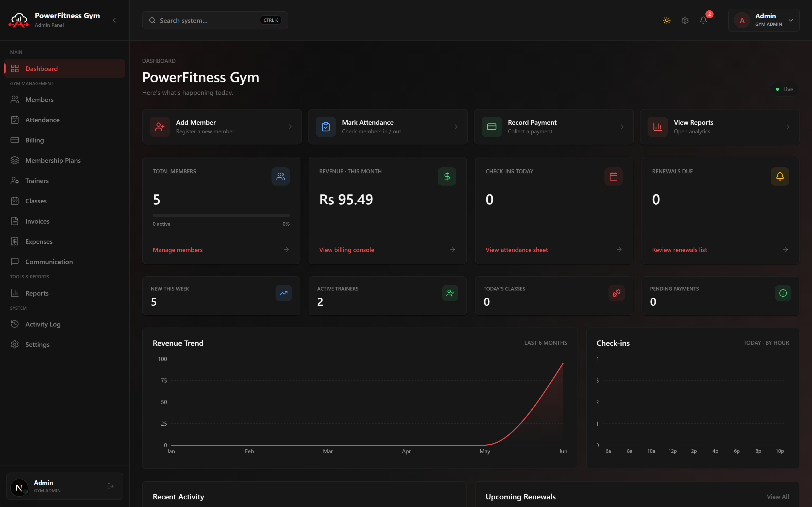The width and height of the screenshot is (812, 507).
Task: Click the Renewals Due bell icon
Action: (x=780, y=176)
